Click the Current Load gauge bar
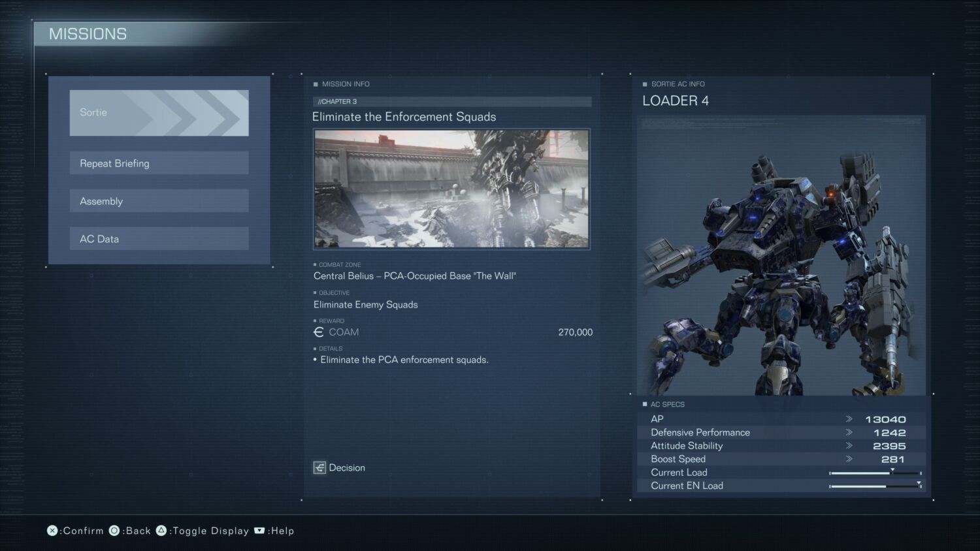This screenshot has width=980, height=551. 875,473
